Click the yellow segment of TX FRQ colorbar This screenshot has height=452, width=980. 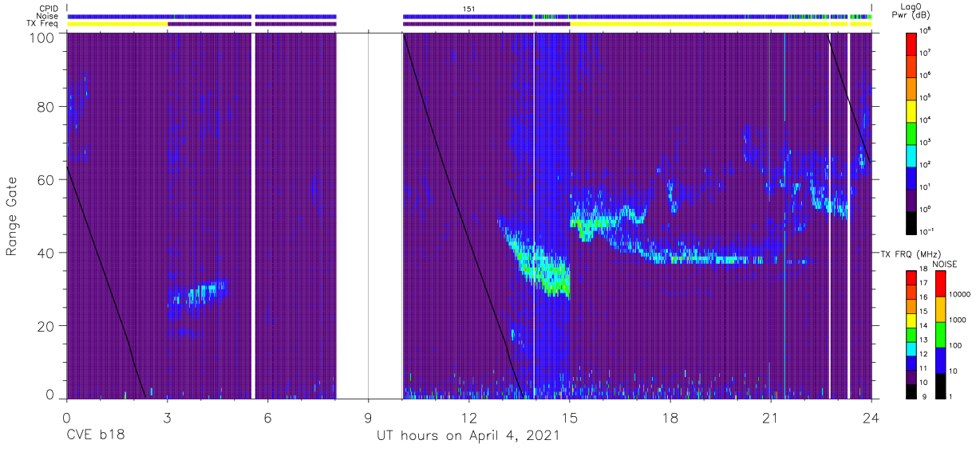click(x=912, y=320)
